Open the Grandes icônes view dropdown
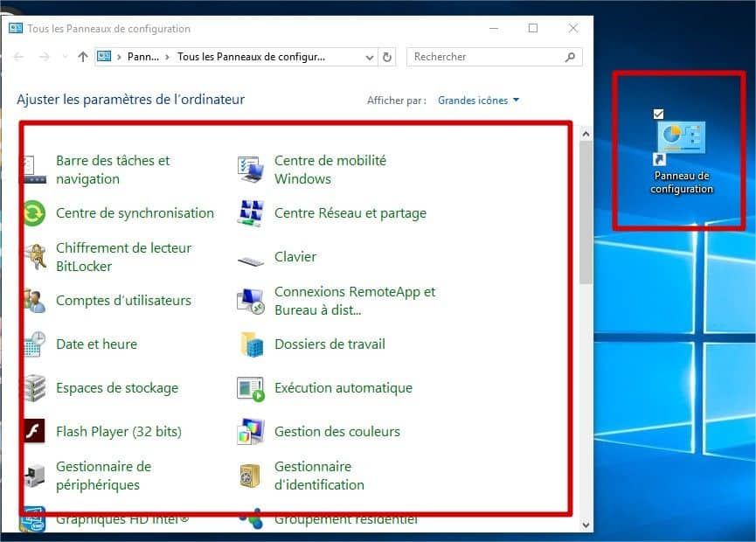 tap(477, 100)
